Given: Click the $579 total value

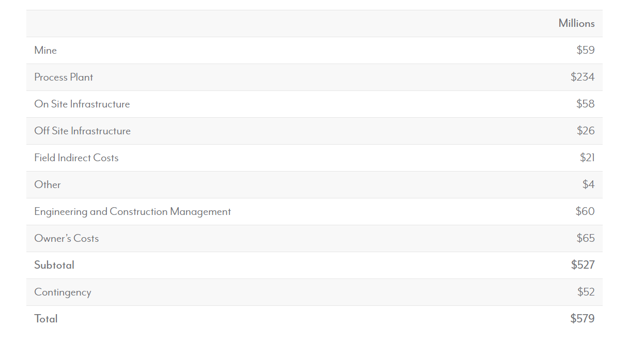Looking at the screenshot, I should coord(582,319).
